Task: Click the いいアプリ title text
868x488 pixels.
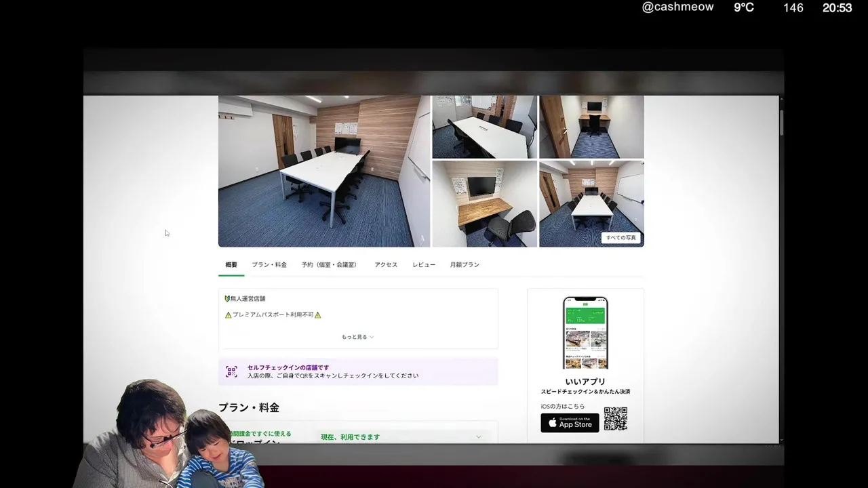Action: (x=585, y=382)
